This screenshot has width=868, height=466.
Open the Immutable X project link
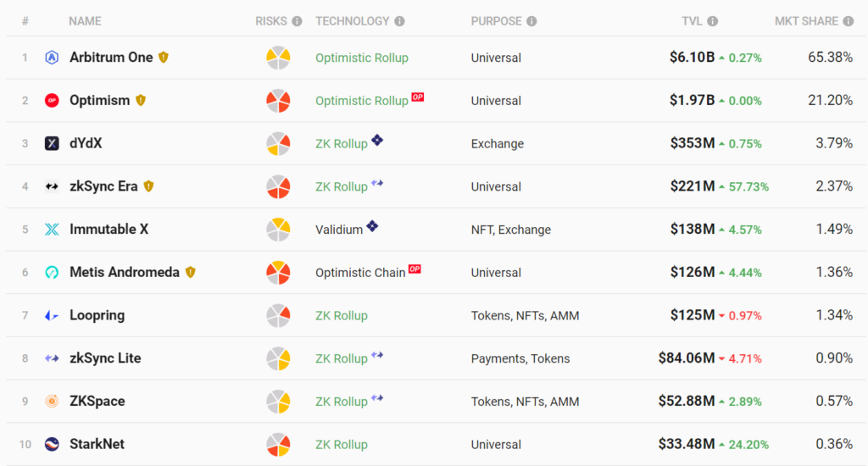(109, 229)
